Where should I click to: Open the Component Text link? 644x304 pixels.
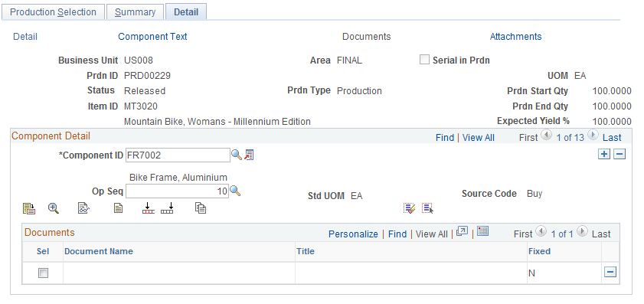(152, 37)
